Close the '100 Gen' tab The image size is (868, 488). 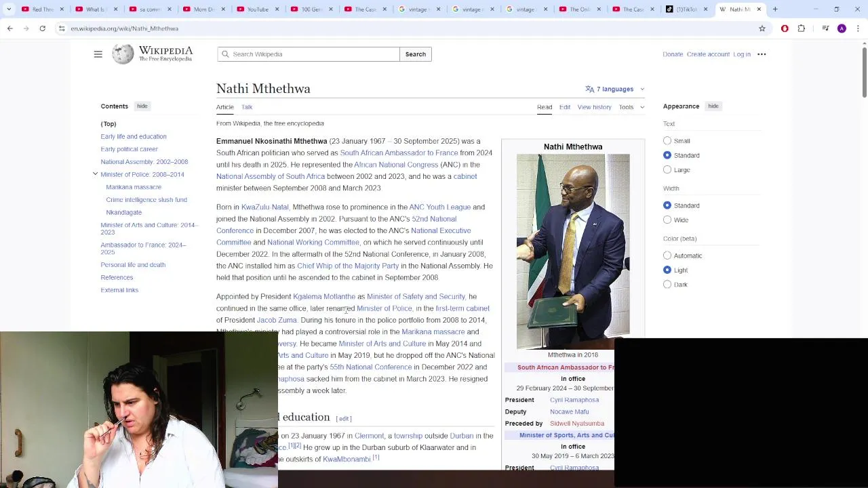pyautogui.click(x=330, y=9)
